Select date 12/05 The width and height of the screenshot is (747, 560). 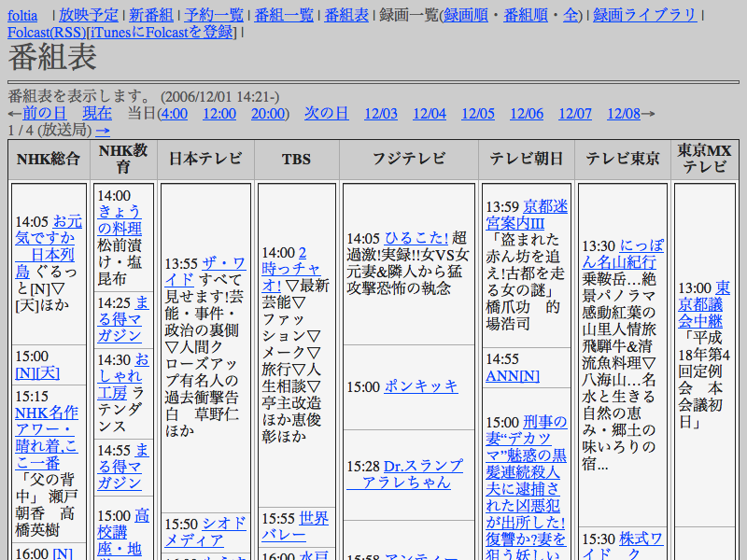[477, 113]
